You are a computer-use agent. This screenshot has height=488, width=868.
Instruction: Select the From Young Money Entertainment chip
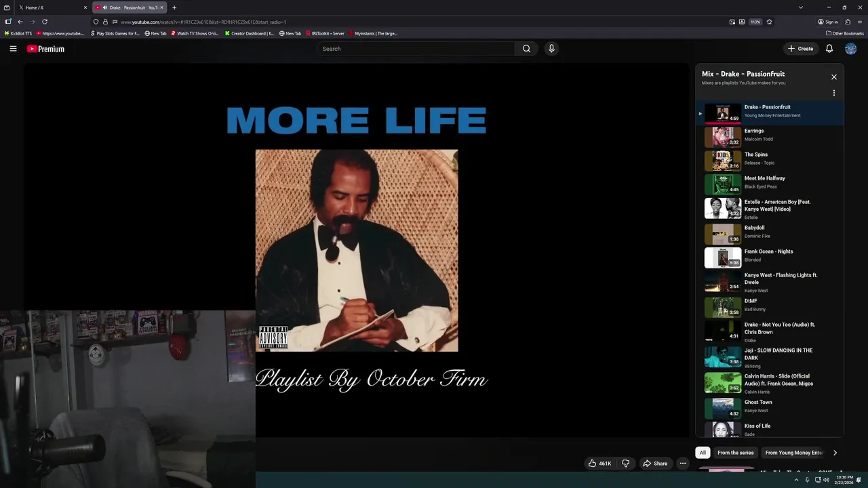click(793, 453)
